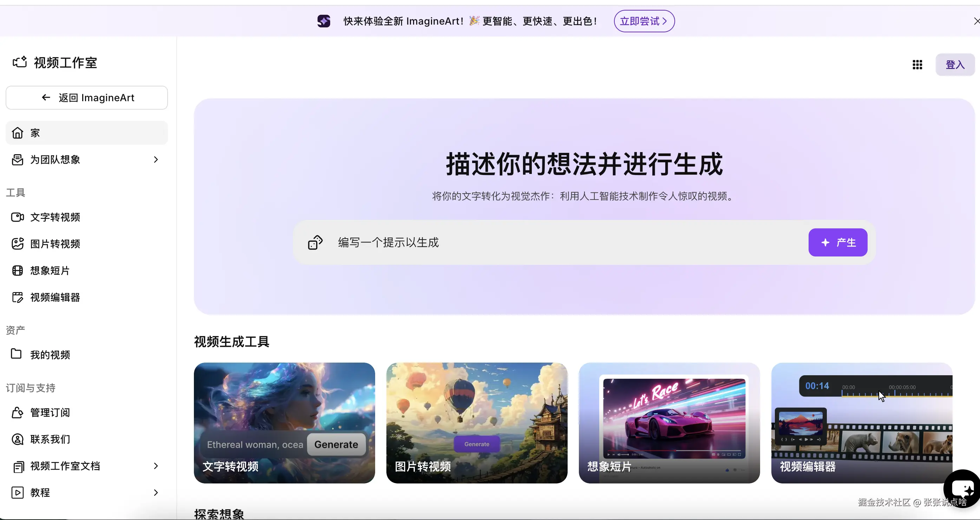Open the 想象短片 Let's Race thumbnail card

click(669, 423)
